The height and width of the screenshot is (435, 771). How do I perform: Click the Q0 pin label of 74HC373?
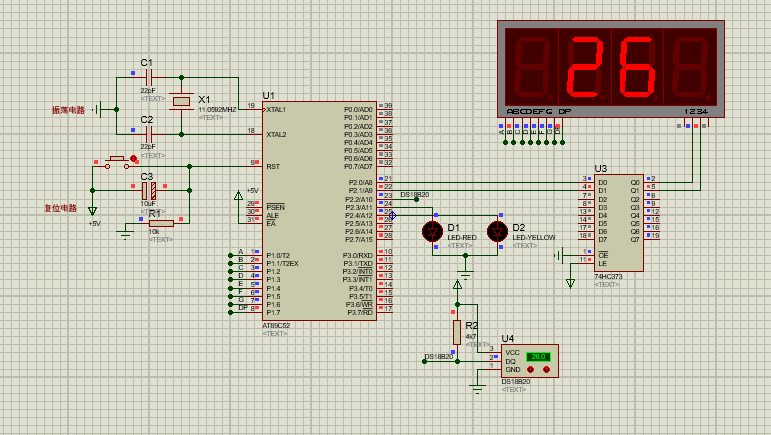pos(635,182)
